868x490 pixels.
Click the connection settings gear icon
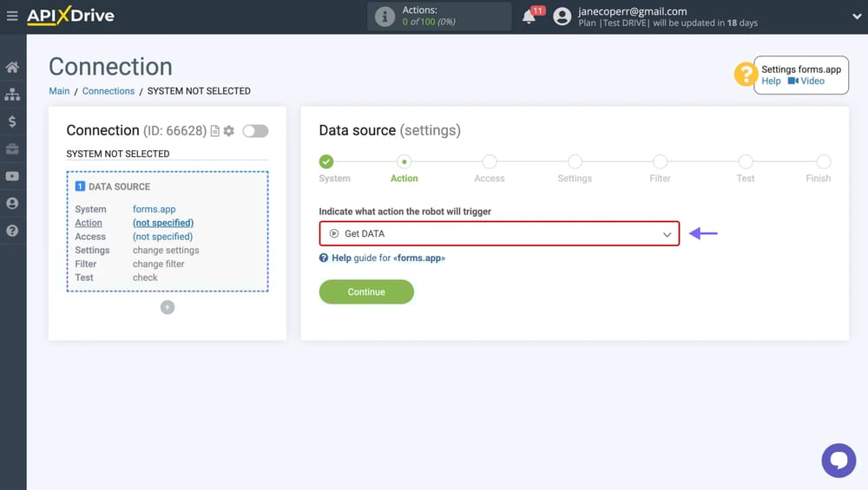point(229,131)
